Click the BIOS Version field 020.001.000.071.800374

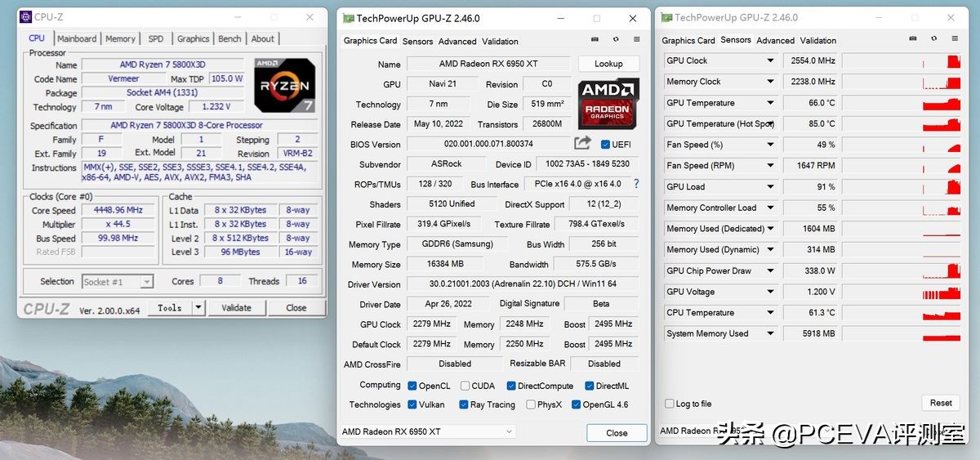coord(488,144)
